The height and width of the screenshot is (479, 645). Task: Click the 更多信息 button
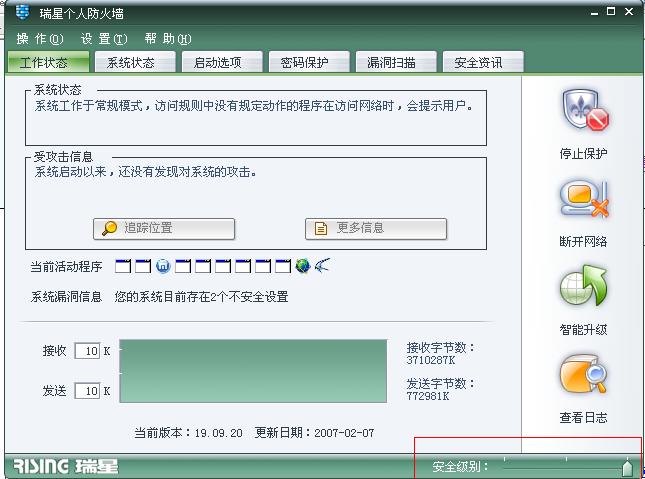click(376, 229)
